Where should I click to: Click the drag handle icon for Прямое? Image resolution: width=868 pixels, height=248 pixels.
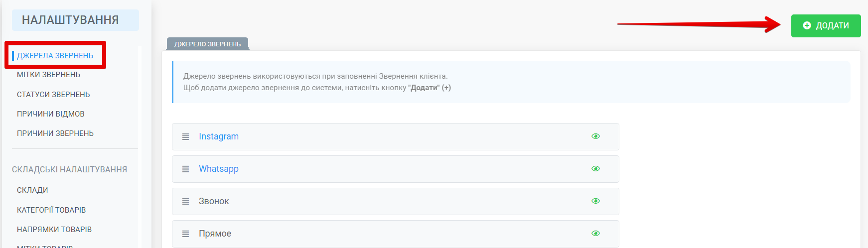point(185,234)
